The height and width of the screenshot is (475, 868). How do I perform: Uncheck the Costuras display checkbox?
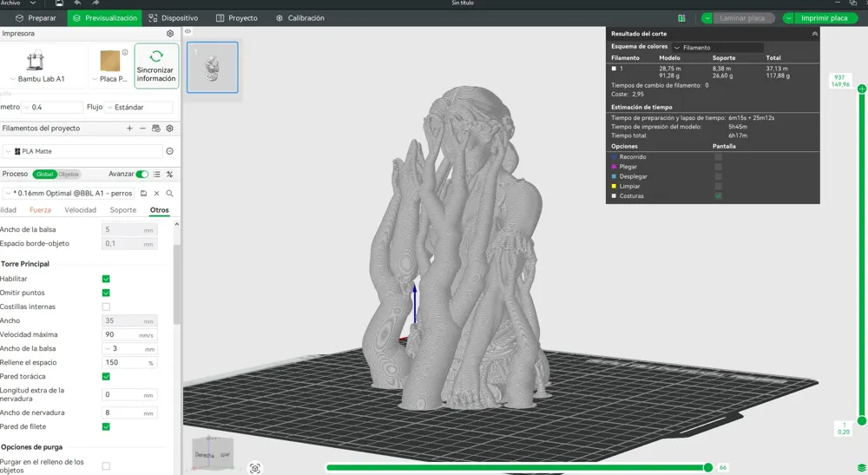[x=718, y=196]
